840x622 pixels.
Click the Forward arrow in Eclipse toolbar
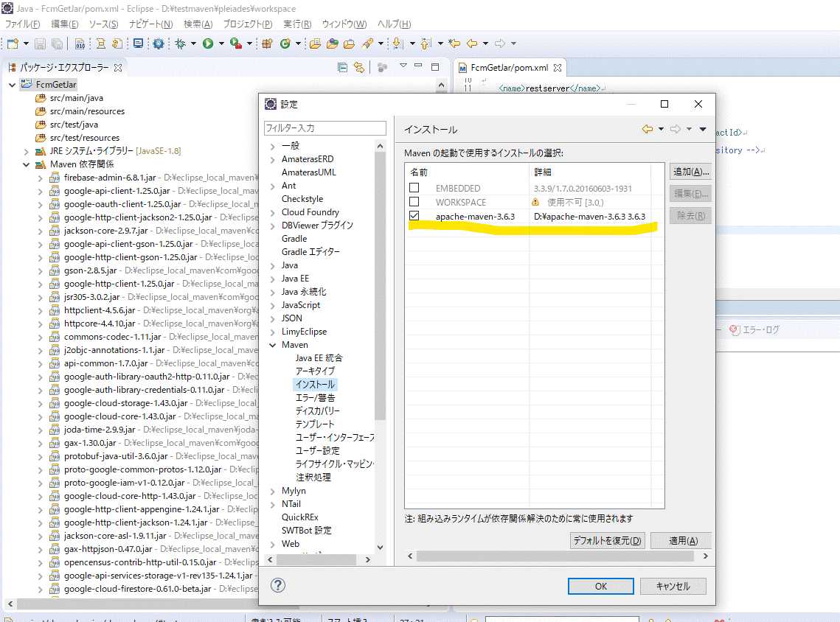point(500,43)
